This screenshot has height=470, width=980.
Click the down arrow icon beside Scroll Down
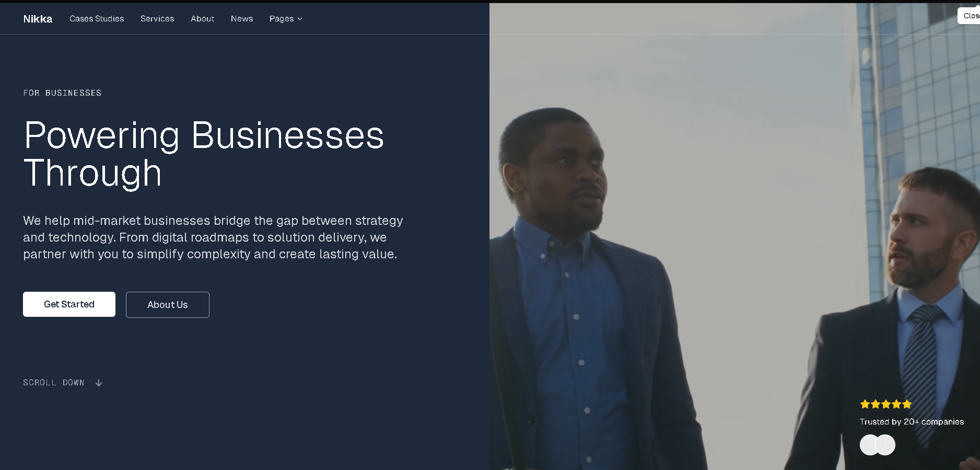(99, 383)
